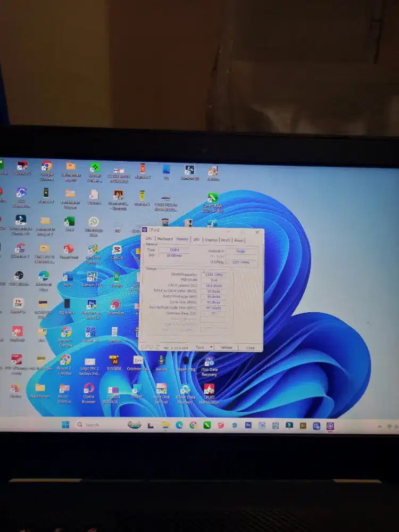This screenshot has height=532, width=399.
Task: Select the Memory tab in CPU-Z
Action: pyautogui.click(x=182, y=239)
